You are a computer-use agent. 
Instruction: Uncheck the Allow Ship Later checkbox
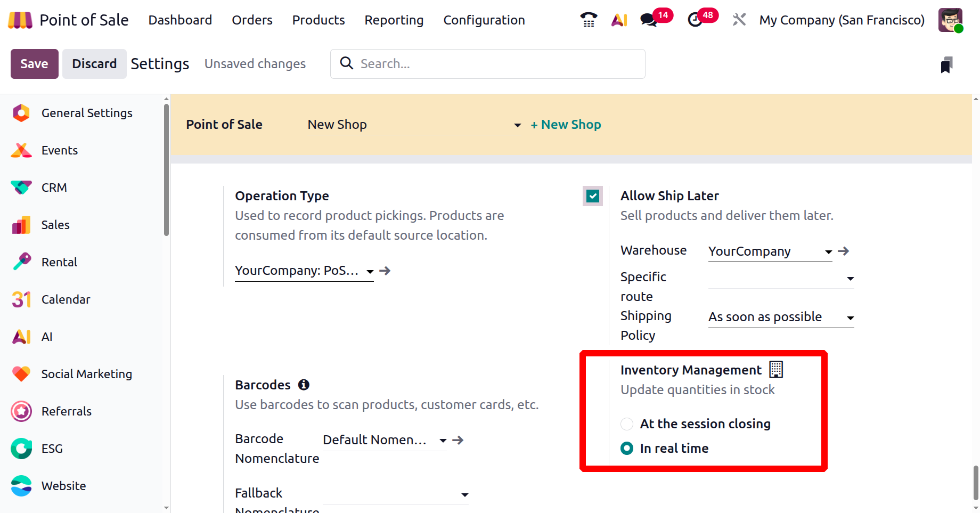click(592, 196)
